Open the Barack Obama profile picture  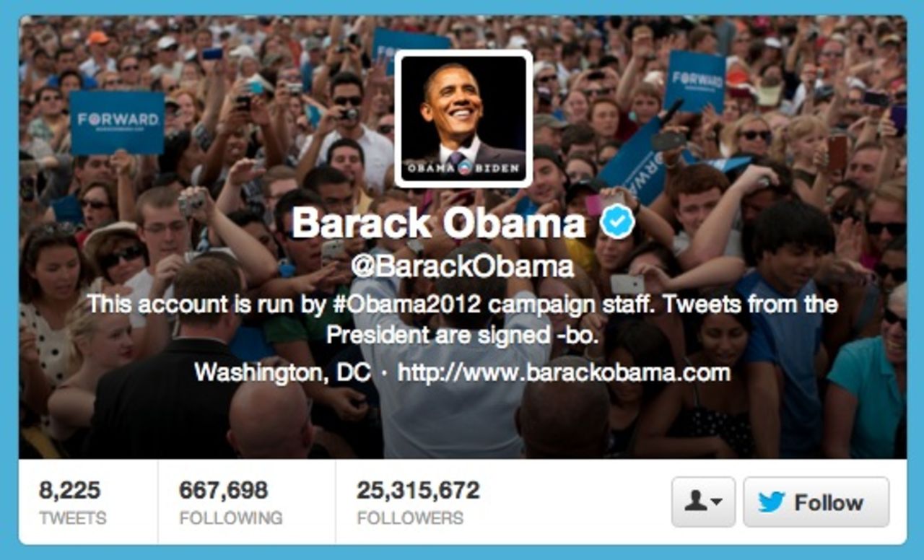(463, 118)
